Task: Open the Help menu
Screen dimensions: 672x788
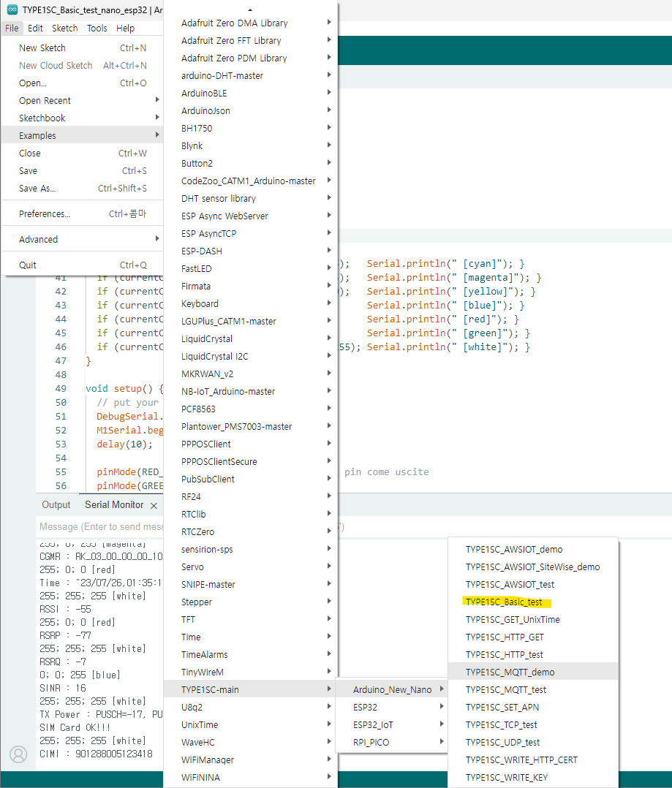Action: pyautogui.click(x=125, y=28)
